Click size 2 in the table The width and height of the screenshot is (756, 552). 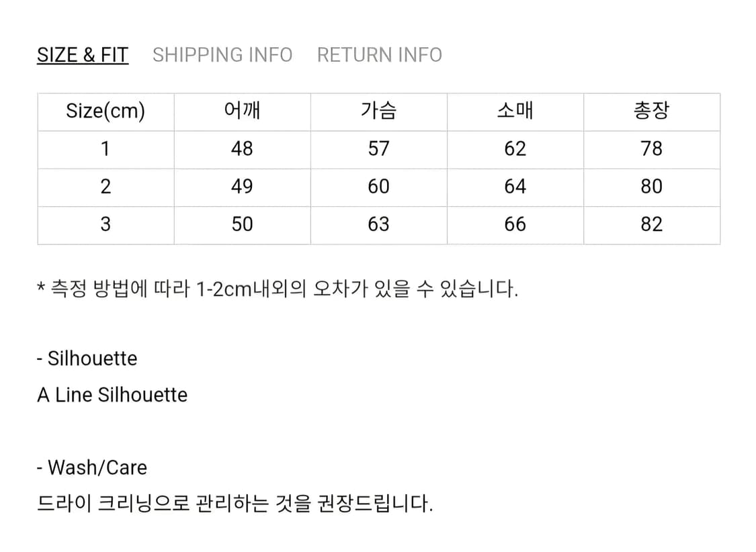tap(106, 187)
